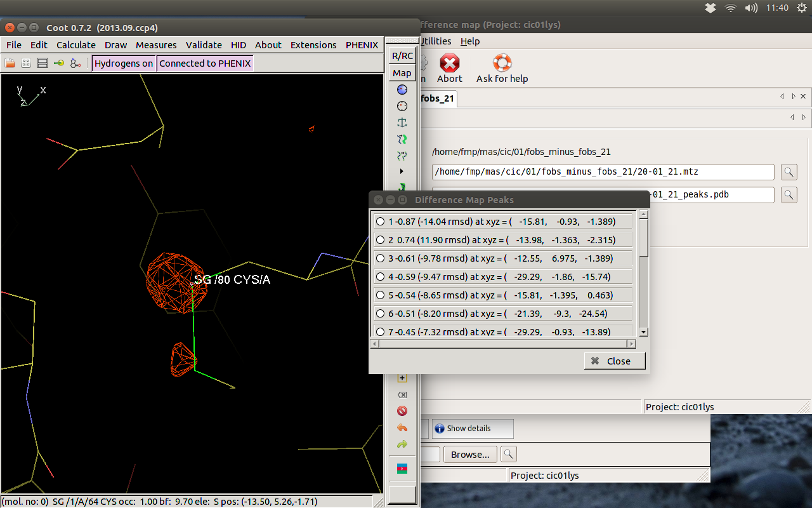
Task: Click the Regularize Zone target icon
Action: coord(402,106)
